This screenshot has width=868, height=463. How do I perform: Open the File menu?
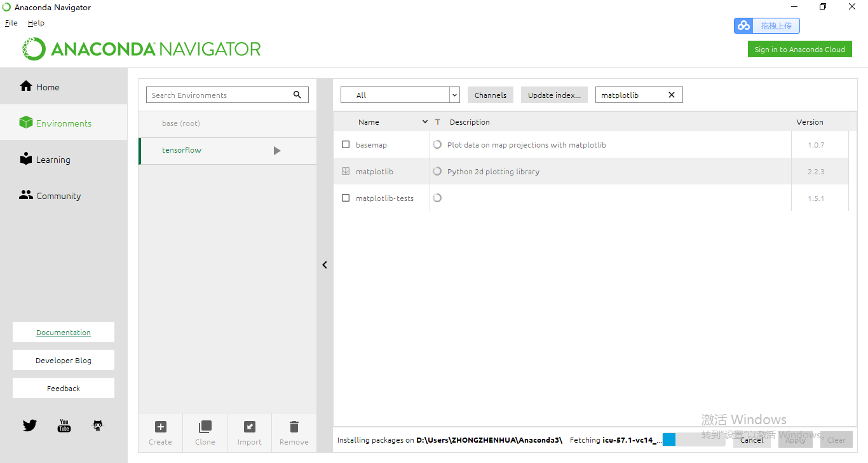(x=11, y=23)
